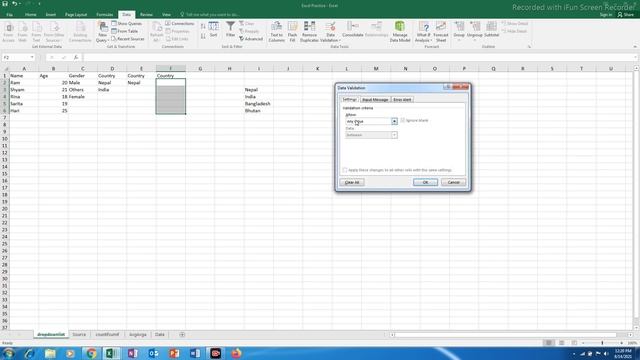The image size is (640, 360).
Task: Switch to the Input Message tab
Action: [375, 100]
